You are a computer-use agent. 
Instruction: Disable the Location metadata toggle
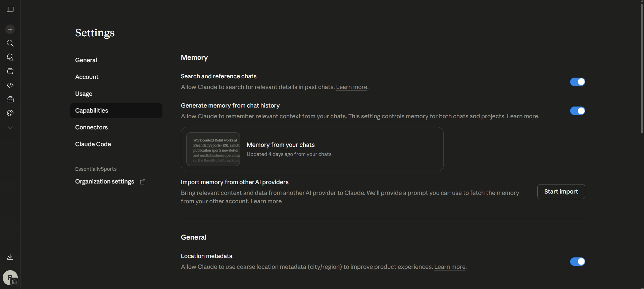pos(577,262)
